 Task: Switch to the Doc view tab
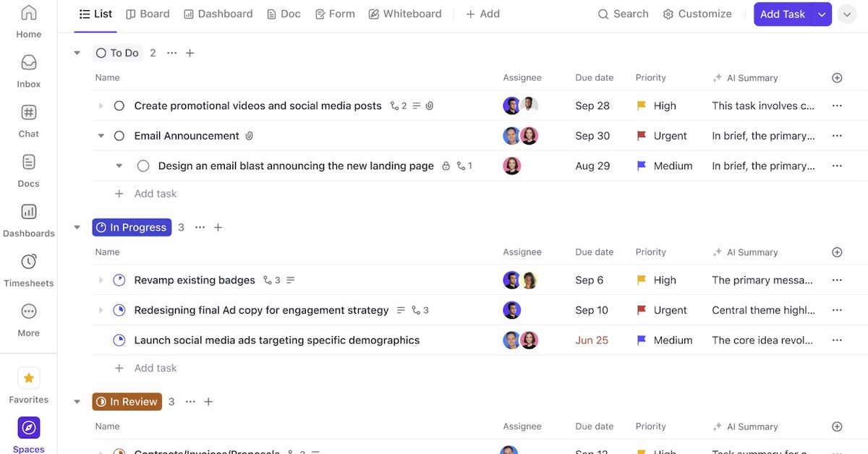click(x=284, y=14)
